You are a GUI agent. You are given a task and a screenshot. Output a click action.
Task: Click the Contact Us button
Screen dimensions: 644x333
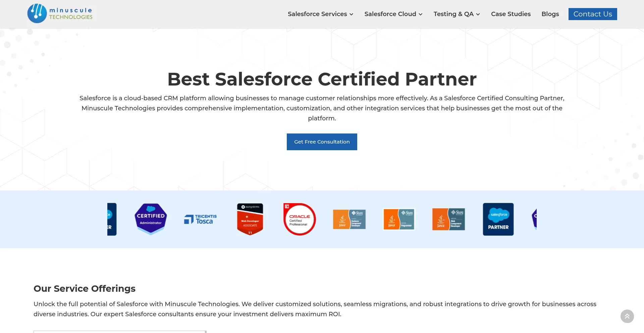click(593, 14)
